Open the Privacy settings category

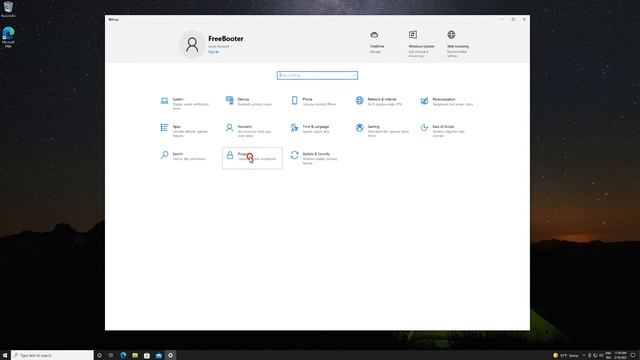[252, 158]
